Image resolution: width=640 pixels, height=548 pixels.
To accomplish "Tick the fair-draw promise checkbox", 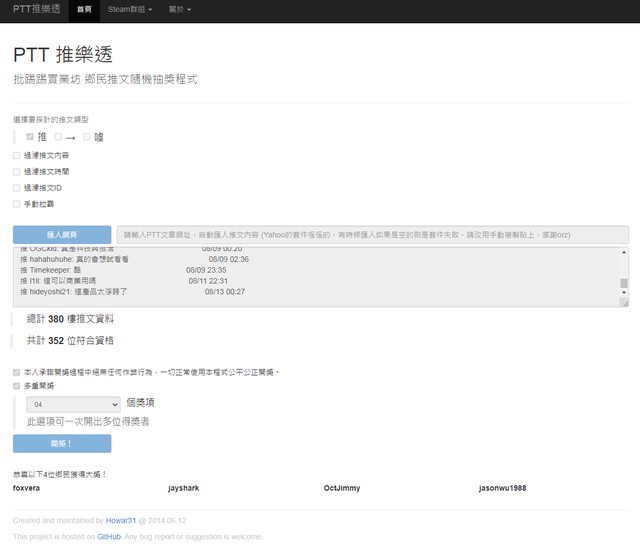I will [16, 372].
